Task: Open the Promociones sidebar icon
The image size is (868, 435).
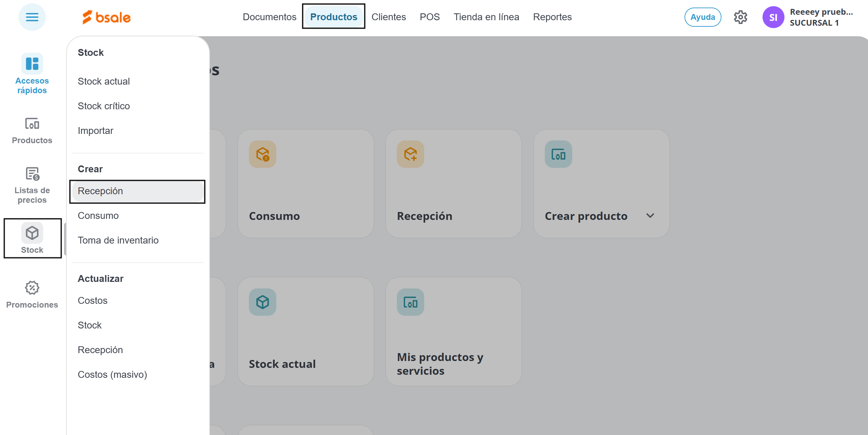Action: [32, 295]
